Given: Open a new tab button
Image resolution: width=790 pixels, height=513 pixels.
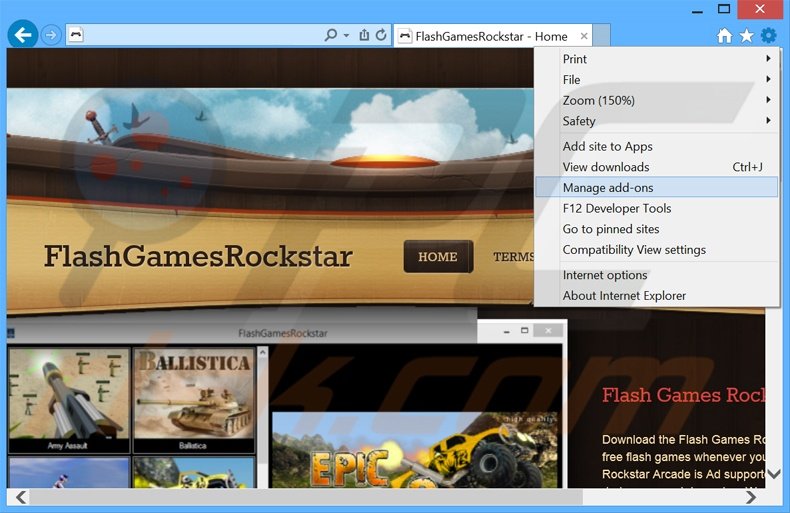Looking at the screenshot, I should [x=602, y=36].
